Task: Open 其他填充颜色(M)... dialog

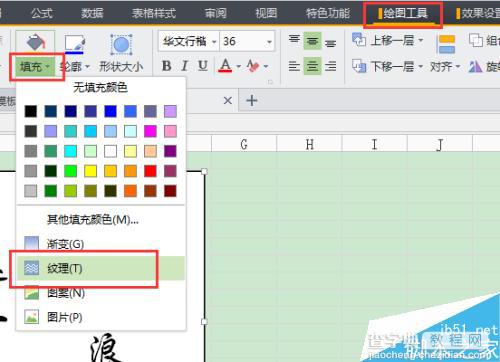Action: [x=93, y=219]
